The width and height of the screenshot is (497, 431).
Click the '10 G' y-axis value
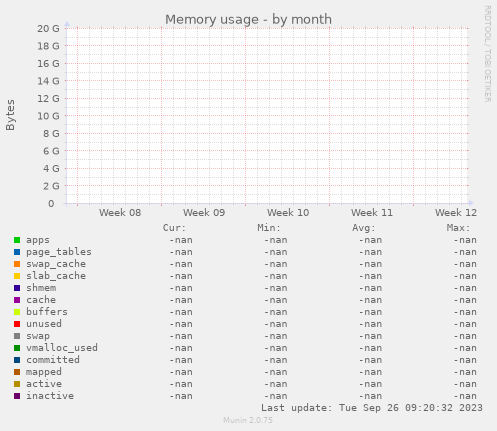48,116
